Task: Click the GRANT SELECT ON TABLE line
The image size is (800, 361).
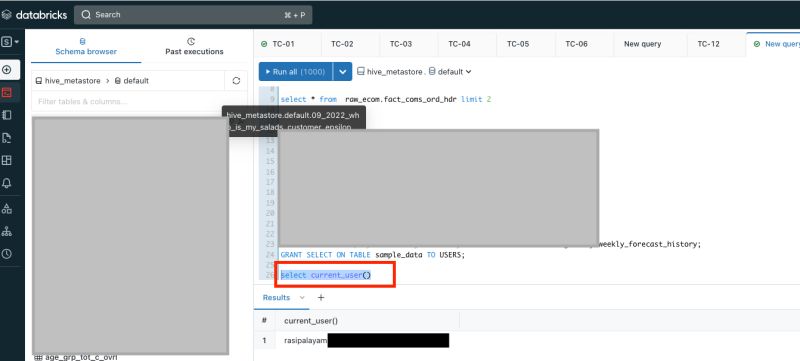Action: tap(372, 254)
